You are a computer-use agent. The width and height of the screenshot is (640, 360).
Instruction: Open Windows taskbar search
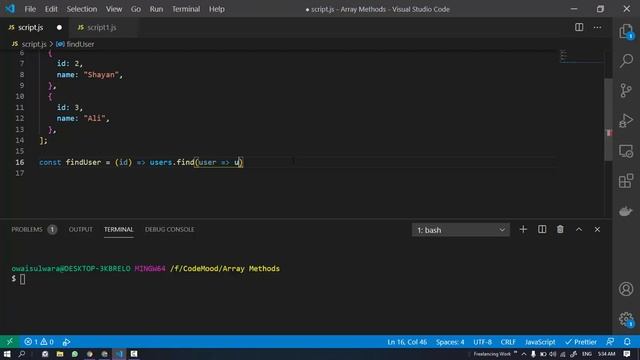point(22,354)
